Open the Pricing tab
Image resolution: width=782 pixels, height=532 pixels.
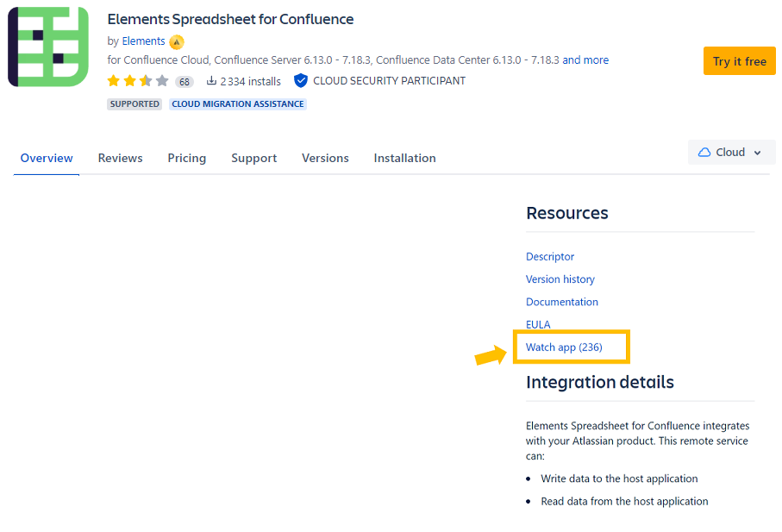coord(186,159)
